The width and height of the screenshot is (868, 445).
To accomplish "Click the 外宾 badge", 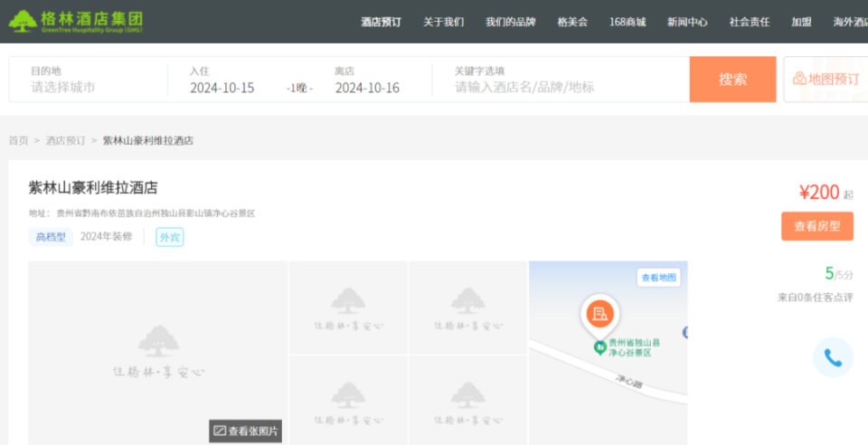I will click(169, 237).
